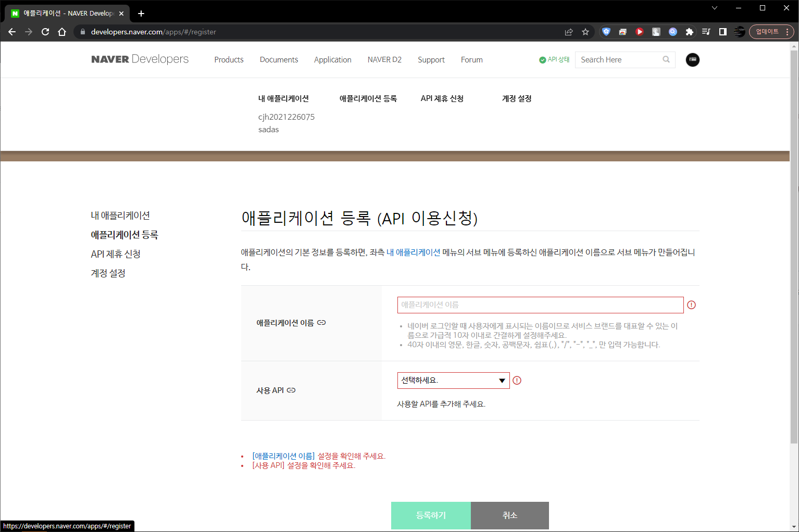Click the red alert icon beside application name field
The height and width of the screenshot is (532, 799).
(x=691, y=305)
